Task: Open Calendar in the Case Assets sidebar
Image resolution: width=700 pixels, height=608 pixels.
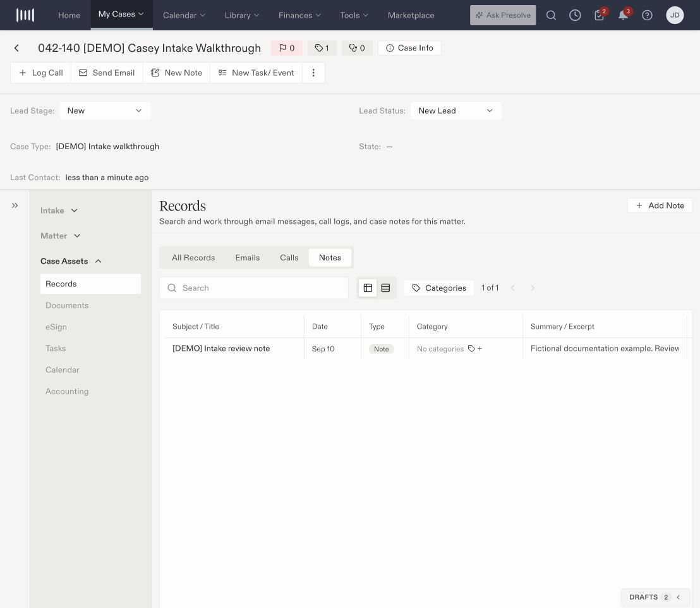Action: pyautogui.click(x=62, y=370)
